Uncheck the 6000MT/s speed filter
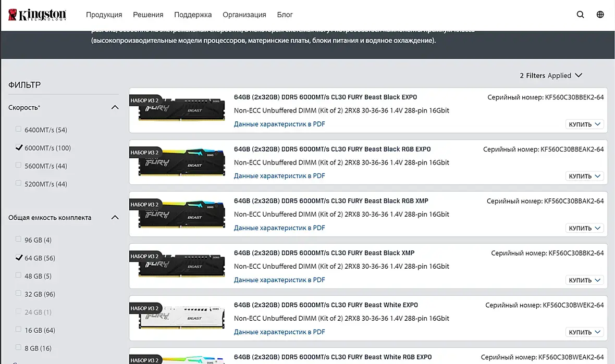Viewport: 615px width, 364px height. tap(18, 147)
